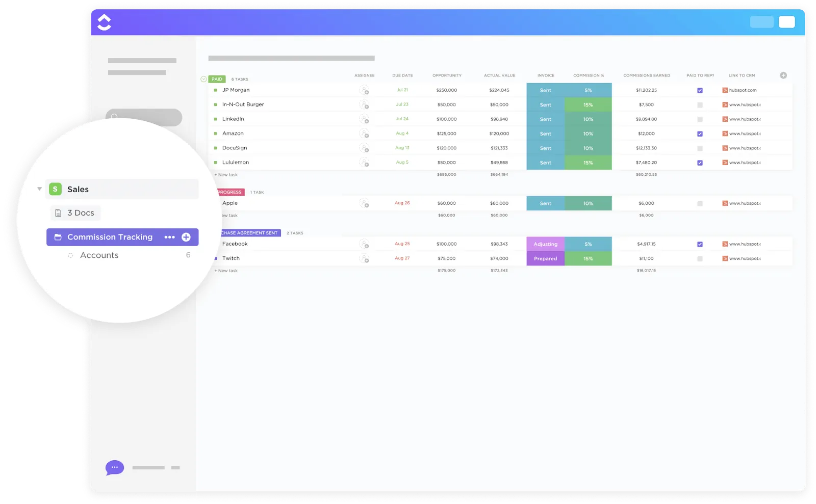Add a new task below the Twitch row
Viewport: 816px width, 504px height.
(x=226, y=271)
